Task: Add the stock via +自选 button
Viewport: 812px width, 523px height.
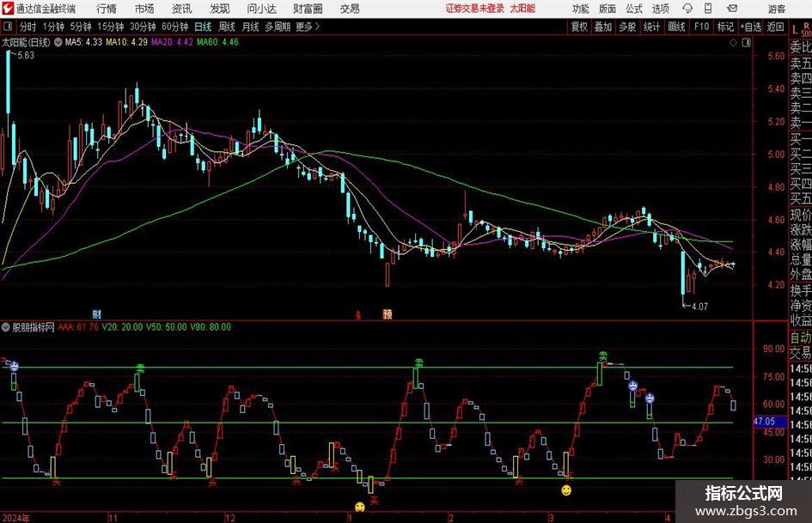Action: coord(751,27)
